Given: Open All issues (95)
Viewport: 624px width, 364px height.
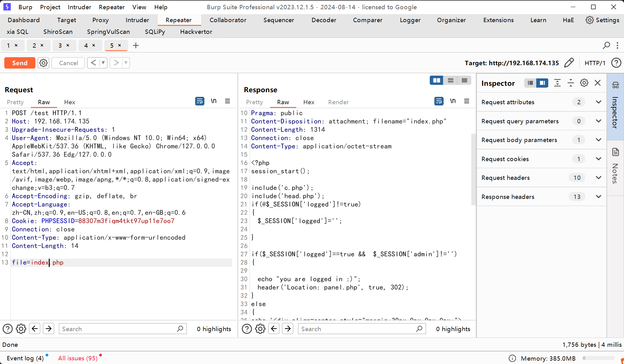Looking at the screenshot, I should pos(78,358).
